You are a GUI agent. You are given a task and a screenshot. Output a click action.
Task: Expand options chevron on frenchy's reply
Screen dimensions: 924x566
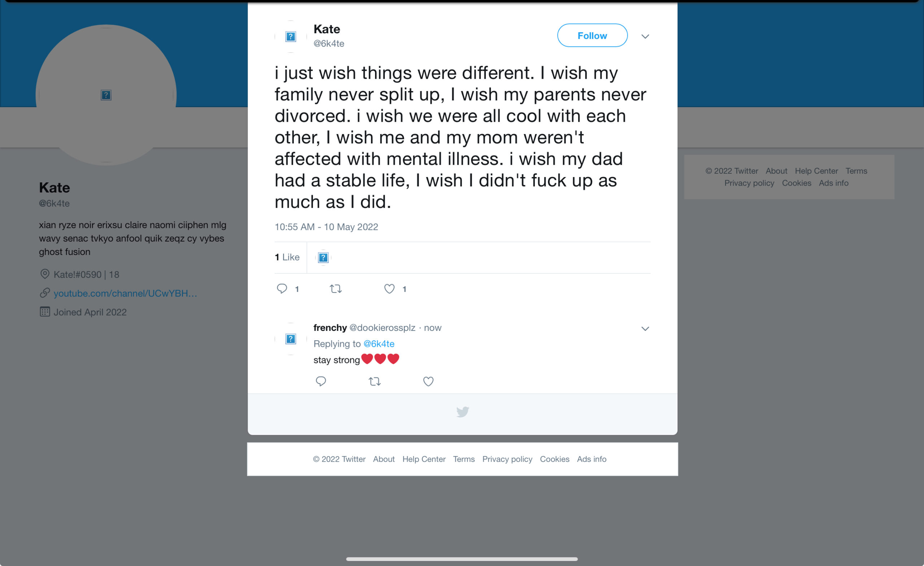[645, 329]
